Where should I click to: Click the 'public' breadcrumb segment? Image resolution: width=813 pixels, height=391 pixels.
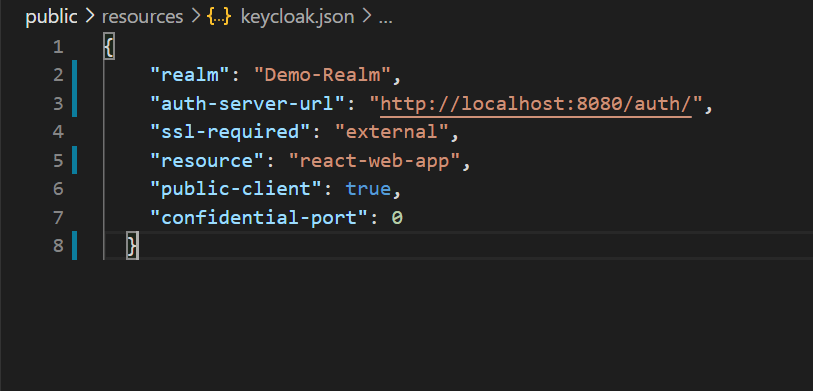tap(51, 17)
